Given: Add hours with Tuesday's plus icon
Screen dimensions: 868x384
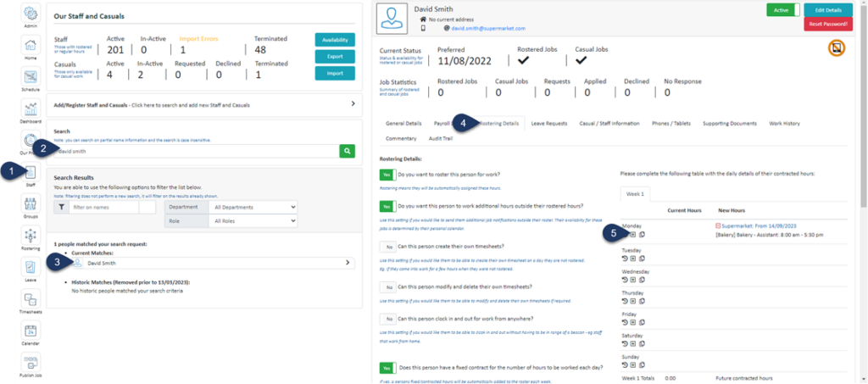Looking at the screenshot, I should click(x=633, y=258).
